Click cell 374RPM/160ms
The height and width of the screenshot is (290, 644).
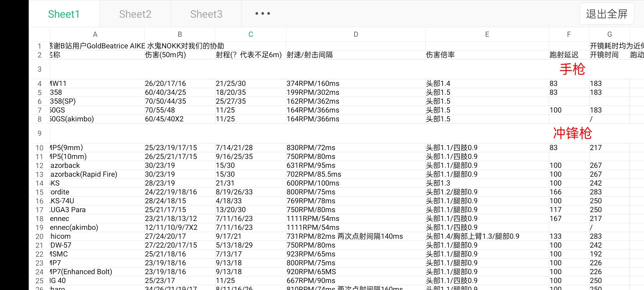[356, 84]
